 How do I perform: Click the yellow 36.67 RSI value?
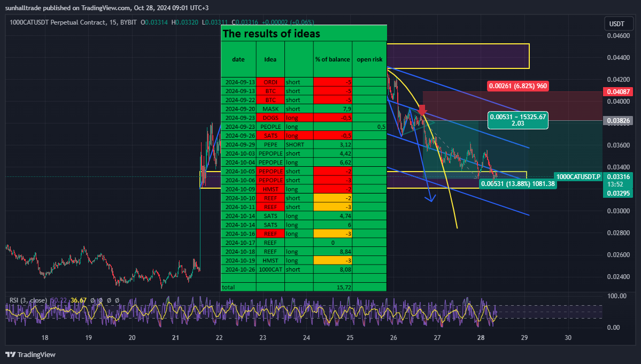coord(79,300)
